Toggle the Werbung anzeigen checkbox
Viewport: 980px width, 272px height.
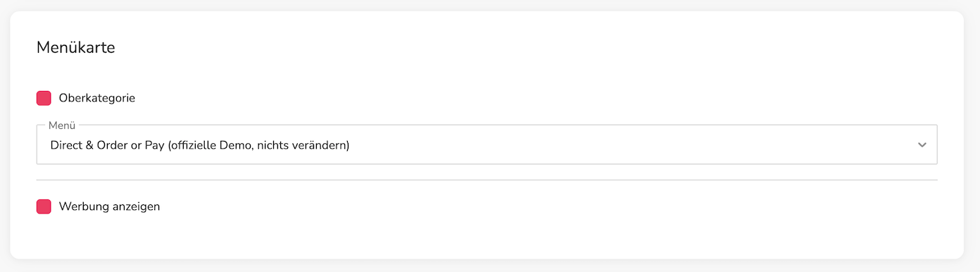pyautogui.click(x=44, y=206)
